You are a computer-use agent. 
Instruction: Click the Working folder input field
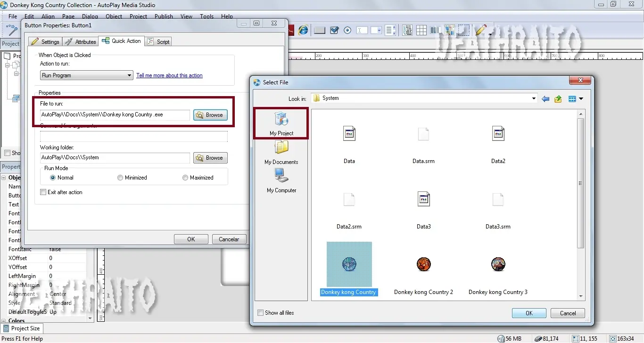coord(115,157)
